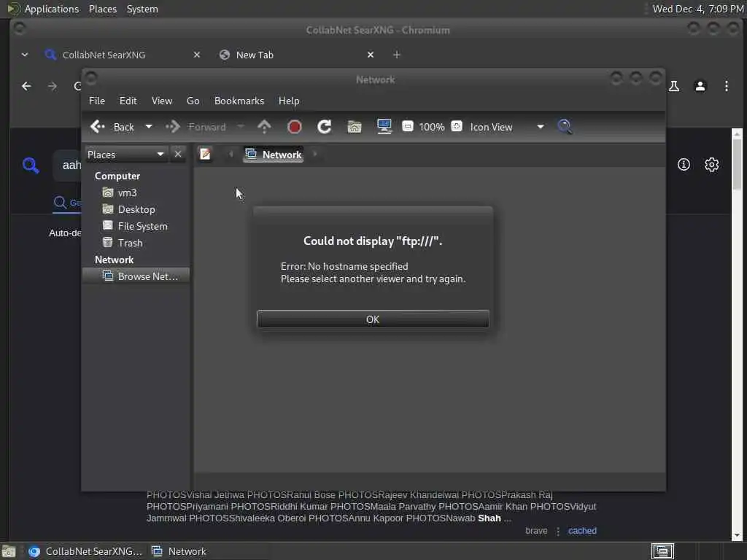The image size is (747, 560).
Task: Show desktop with bottom-left panel icon
Action: pyautogui.click(x=9, y=551)
